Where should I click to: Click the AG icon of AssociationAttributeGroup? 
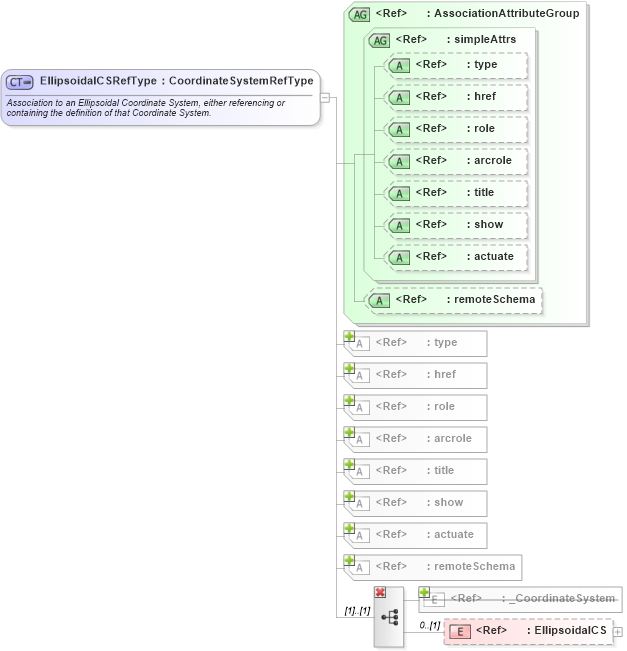pyautogui.click(x=360, y=15)
